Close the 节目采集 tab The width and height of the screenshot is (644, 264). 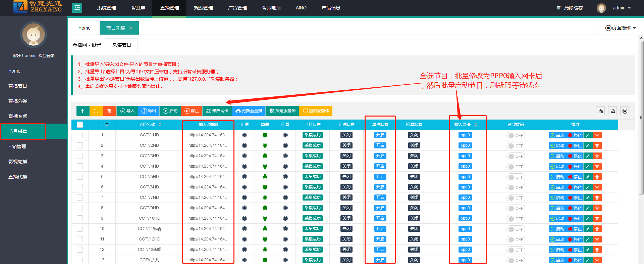pyautogui.click(x=131, y=28)
